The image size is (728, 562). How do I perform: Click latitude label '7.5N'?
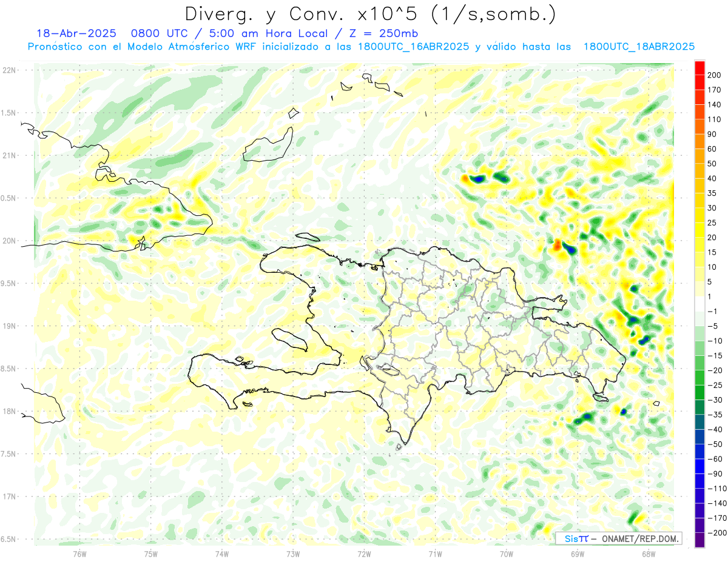pos(8,454)
